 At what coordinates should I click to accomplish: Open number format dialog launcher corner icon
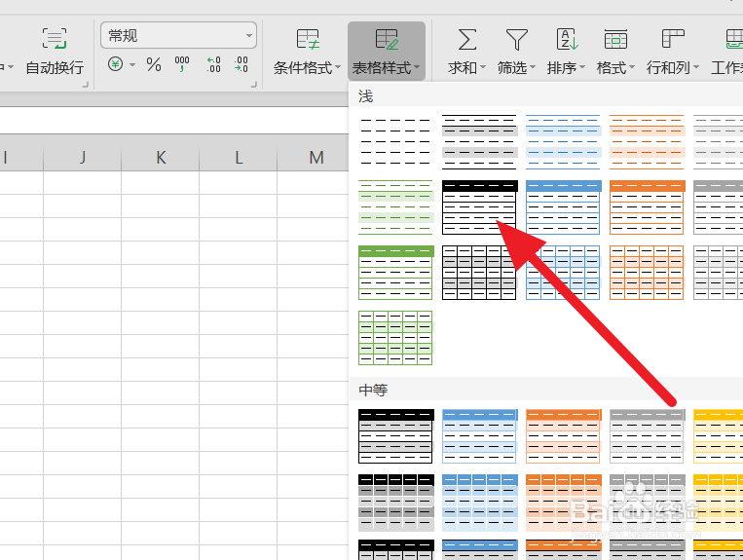tap(254, 85)
